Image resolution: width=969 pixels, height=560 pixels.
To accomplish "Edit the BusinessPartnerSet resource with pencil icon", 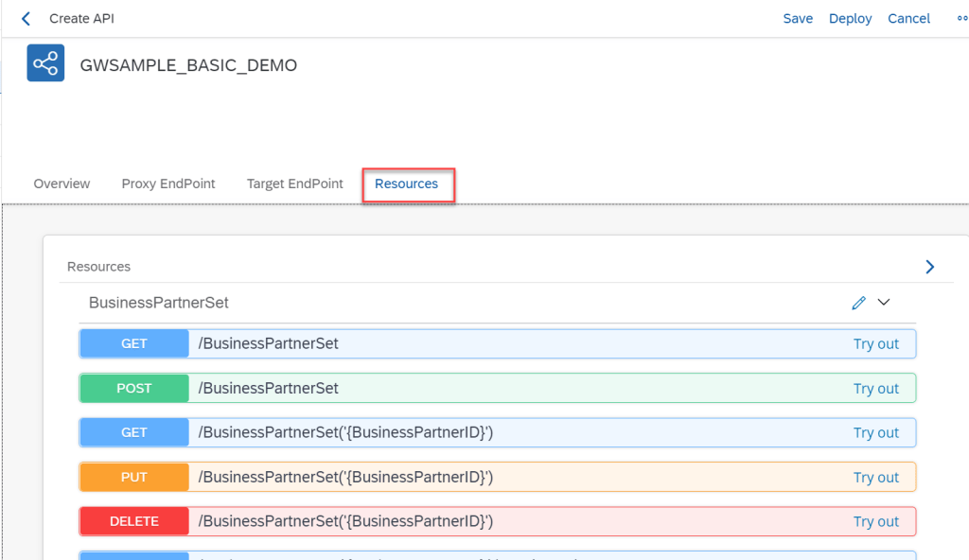I will click(858, 303).
